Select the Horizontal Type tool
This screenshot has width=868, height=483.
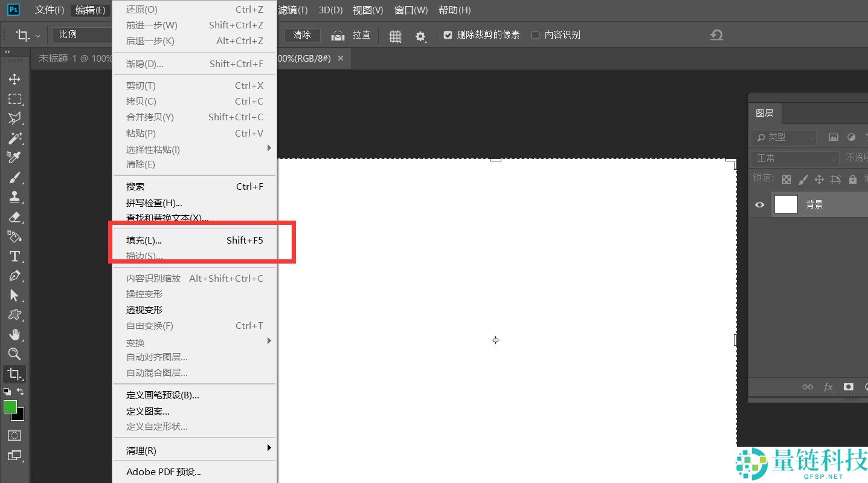[x=14, y=256]
